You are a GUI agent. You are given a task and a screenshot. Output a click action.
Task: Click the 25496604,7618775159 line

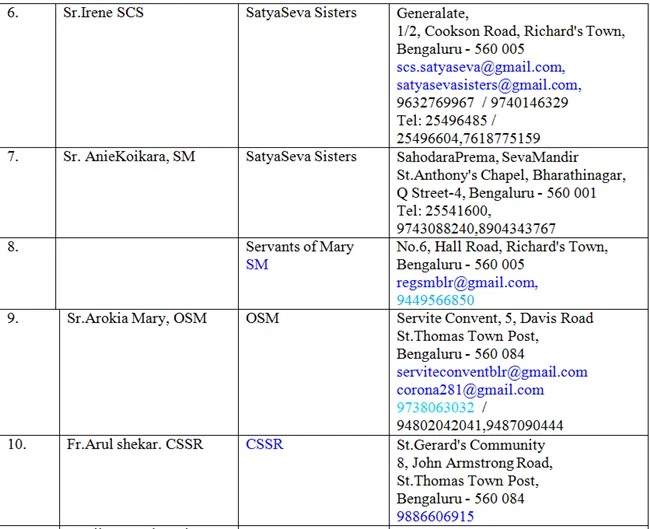click(468, 138)
